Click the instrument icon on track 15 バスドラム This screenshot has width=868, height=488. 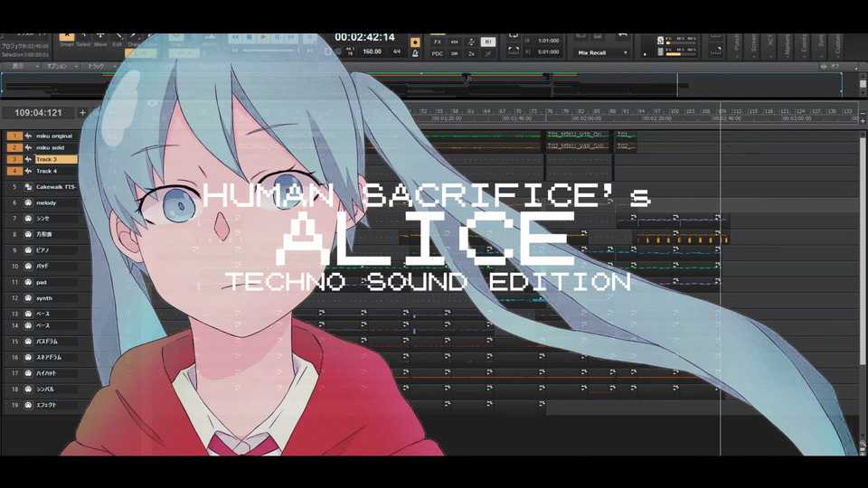pos(28,342)
